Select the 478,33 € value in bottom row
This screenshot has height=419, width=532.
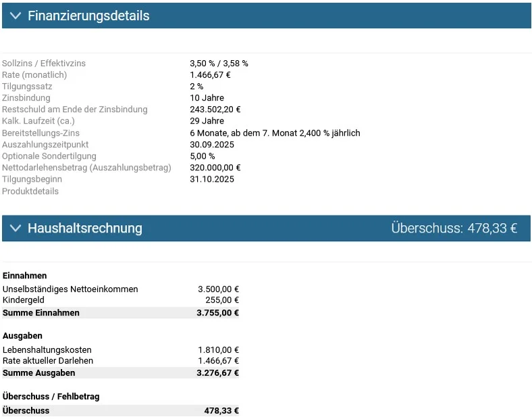point(221,410)
